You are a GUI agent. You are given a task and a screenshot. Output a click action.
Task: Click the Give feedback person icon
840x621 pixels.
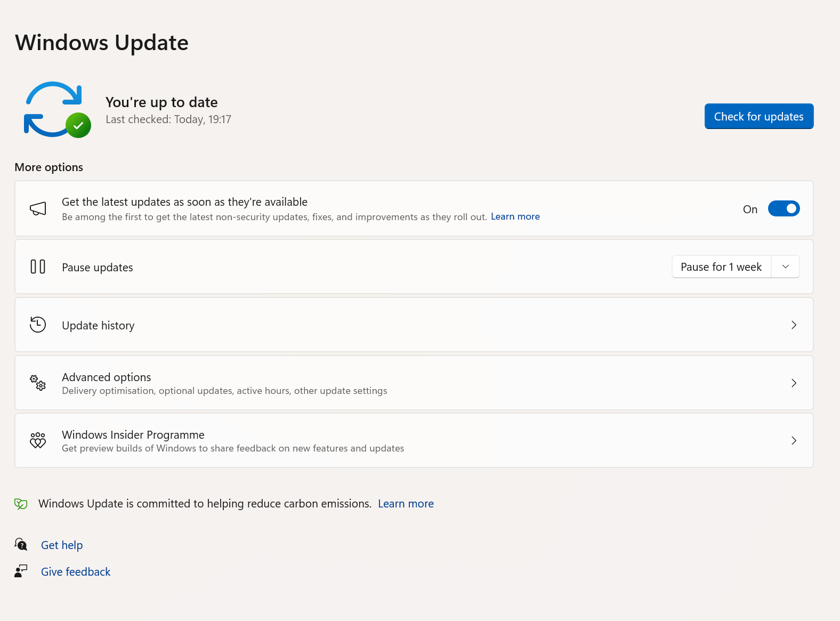coord(21,571)
